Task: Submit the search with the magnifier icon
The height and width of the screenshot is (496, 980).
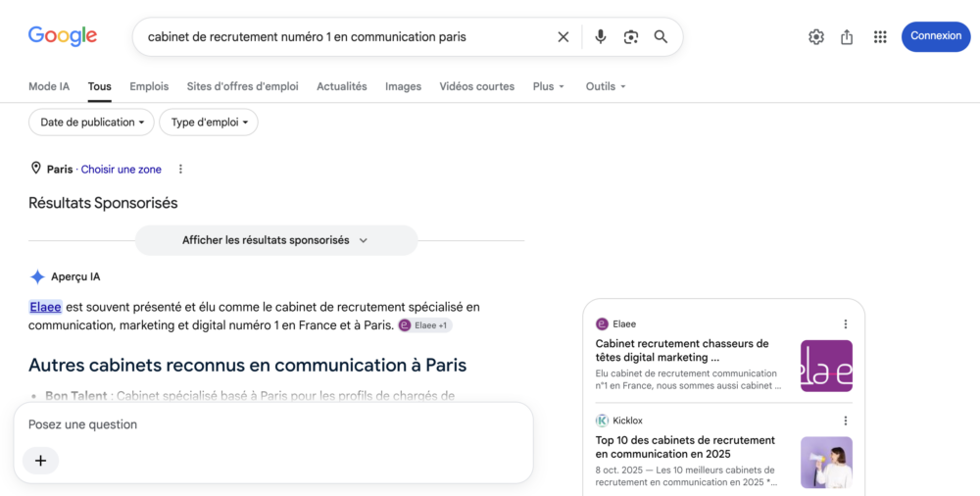Action: [661, 37]
